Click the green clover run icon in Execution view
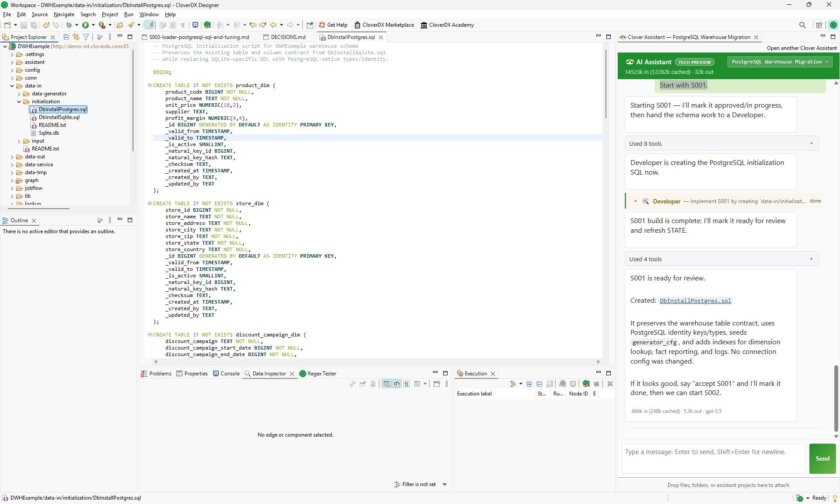The image size is (840, 504). tap(586, 384)
